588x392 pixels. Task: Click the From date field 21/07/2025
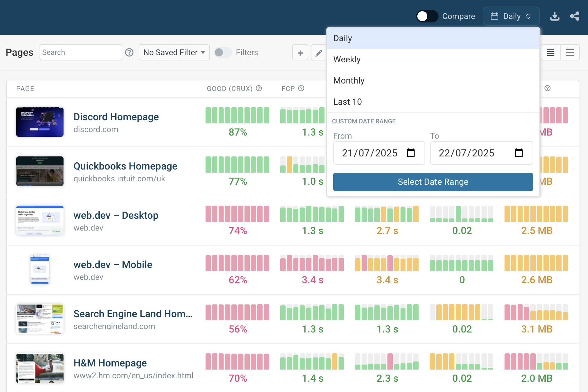379,153
